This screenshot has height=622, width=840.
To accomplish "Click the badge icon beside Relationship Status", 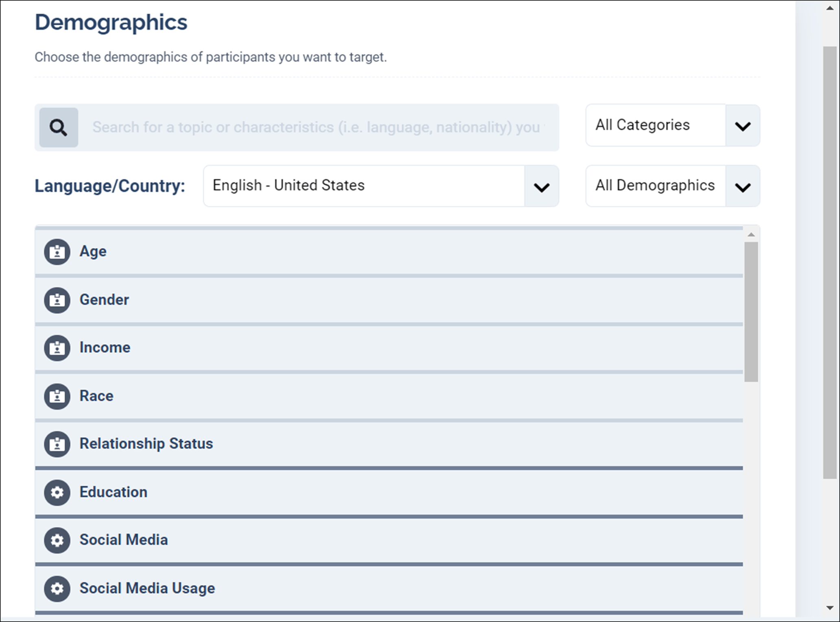I will pyautogui.click(x=57, y=444).
